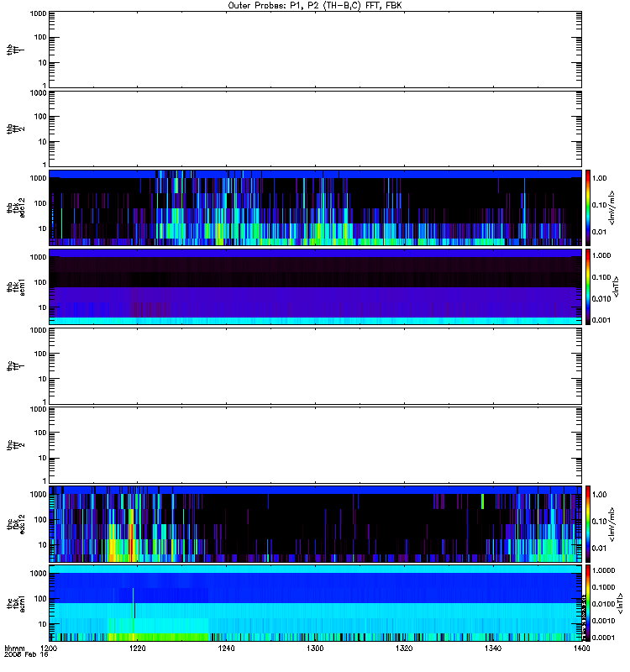This screenshot has height=672, width=630.
Task: Click the '<|mV/m|>' unit label beside thb edc12 color bar
Action: point(612,207)
